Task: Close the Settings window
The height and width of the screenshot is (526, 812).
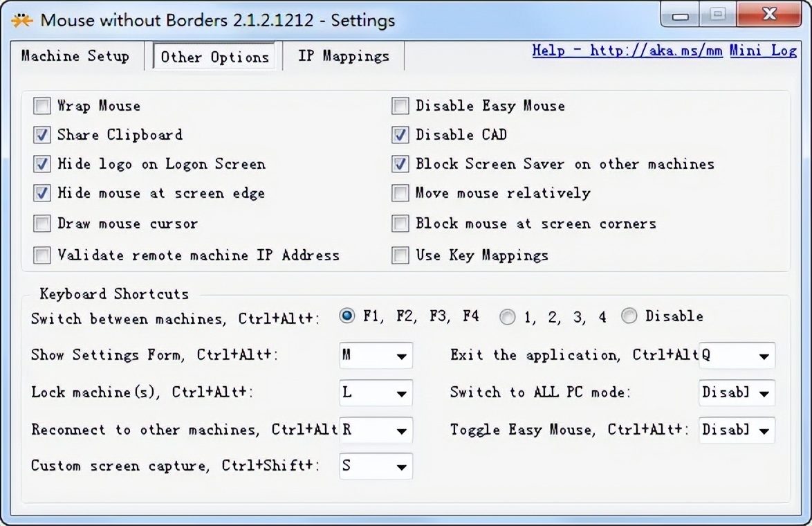Action: [769, 14]
